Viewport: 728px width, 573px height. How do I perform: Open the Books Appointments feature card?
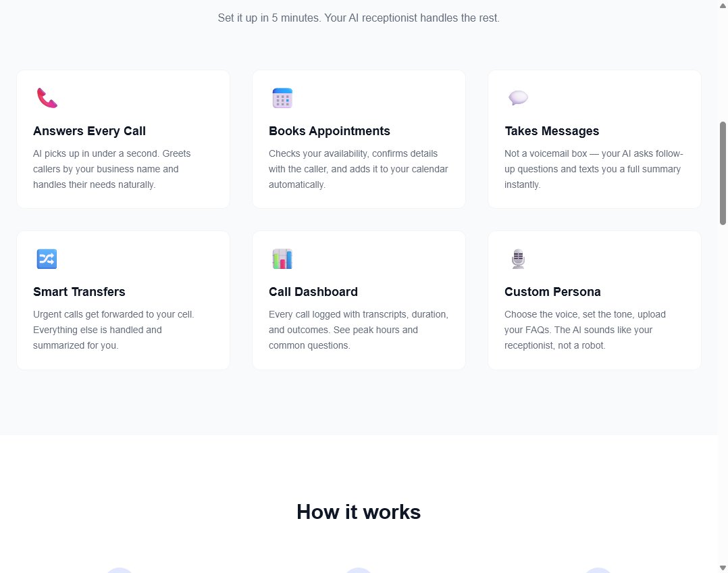tap(359, 139)
